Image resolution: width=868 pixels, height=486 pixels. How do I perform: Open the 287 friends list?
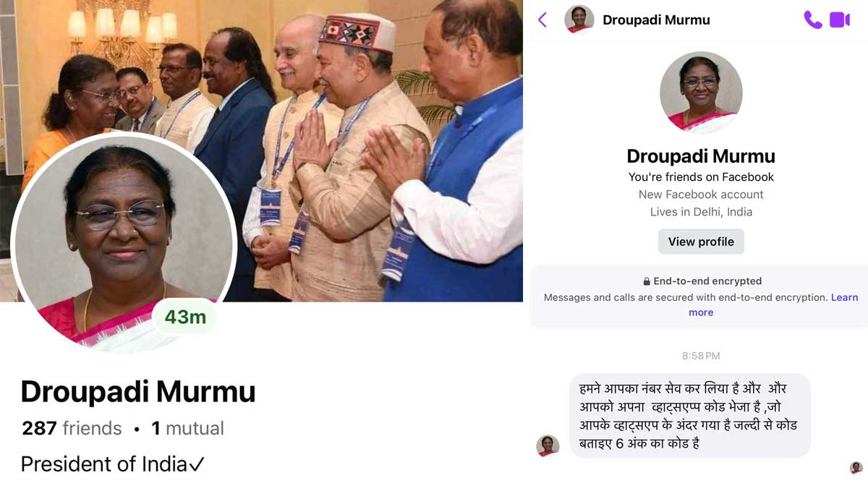pyautogui.click(x=72, y=428)
